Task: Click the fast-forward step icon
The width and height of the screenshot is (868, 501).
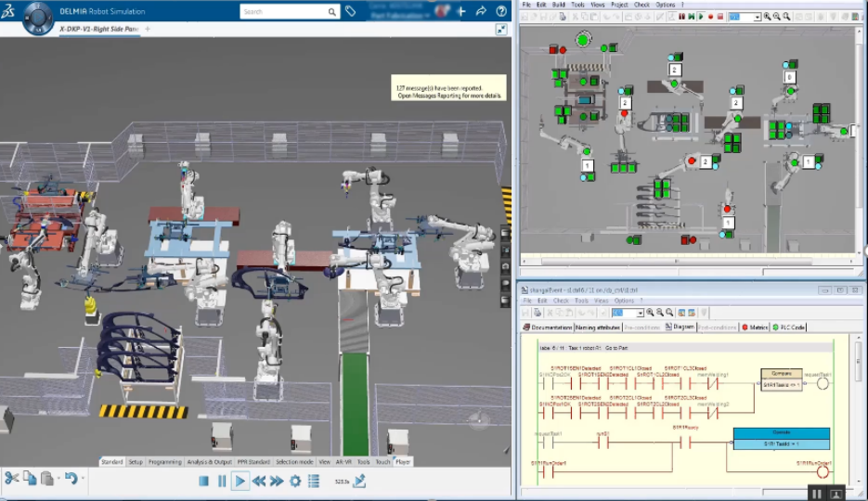Action: pyautogui.click(x=277, y=481)
